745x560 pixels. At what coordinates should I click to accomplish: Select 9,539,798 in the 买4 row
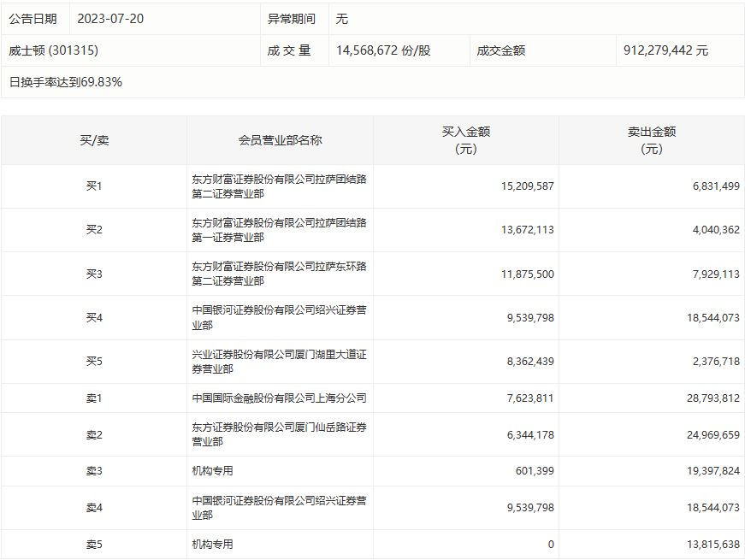click(530, 318)
